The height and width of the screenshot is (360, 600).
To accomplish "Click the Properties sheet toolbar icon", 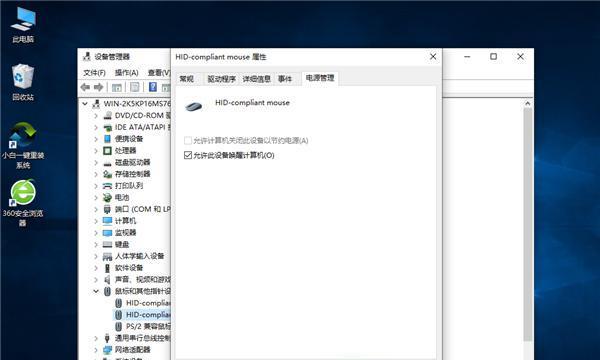I will click(135, 87).
